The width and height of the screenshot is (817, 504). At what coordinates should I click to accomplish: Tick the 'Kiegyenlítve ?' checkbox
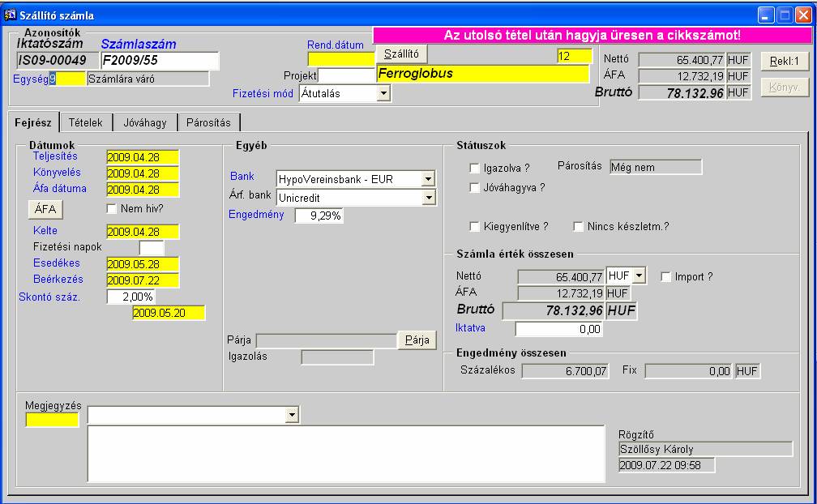pyautogui.click(x=474, y=227)
